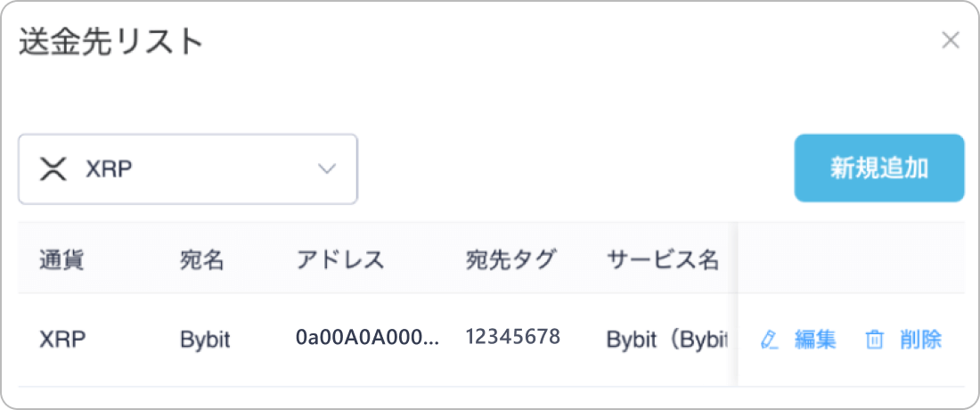This screenshot has height=410, width=980.
Task: Click the pencil edit icon
Action: [770, 340]
